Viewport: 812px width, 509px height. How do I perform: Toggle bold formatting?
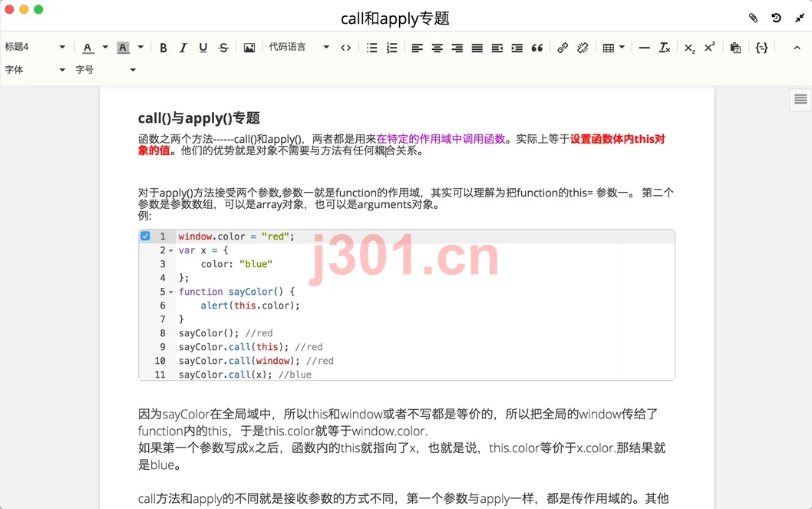tap(163, 48)
